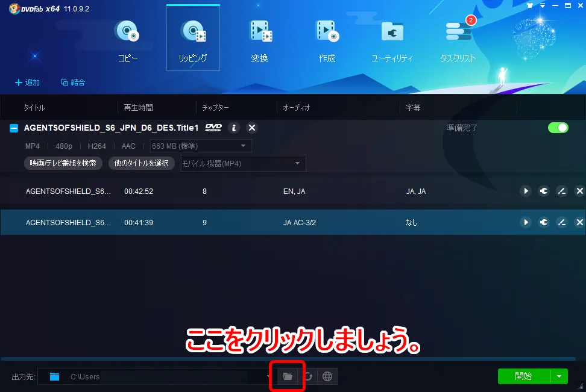Click the オーディオ column header

pos(297,108)
